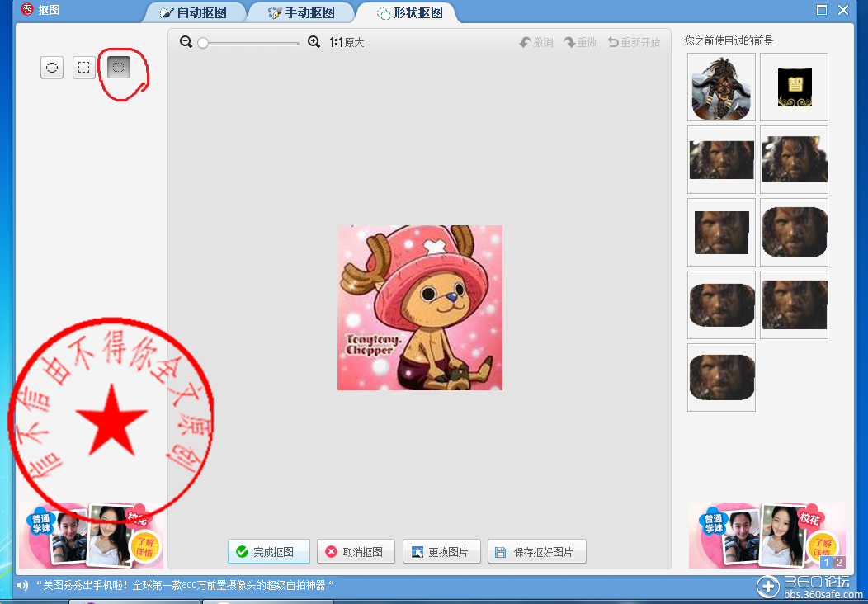Click the 保存抠好图片 save button
This screenshot has width=868, height=604.
536,552
